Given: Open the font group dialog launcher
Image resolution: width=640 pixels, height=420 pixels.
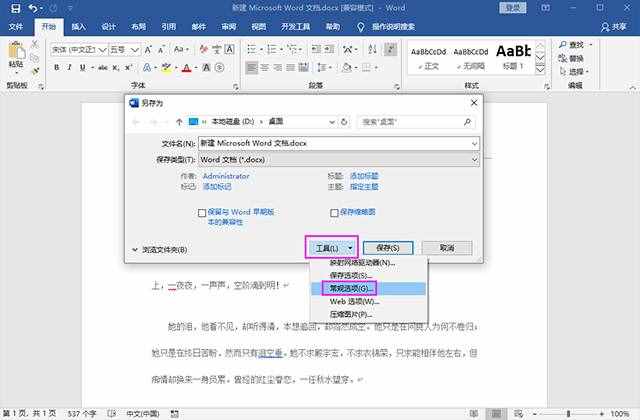Looking at the screenshot, I should pos(236,86).
